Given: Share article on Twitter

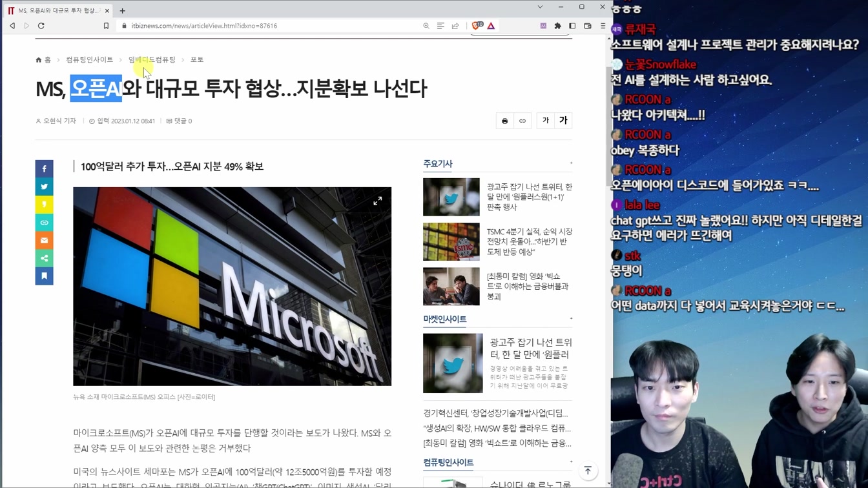Looking at the screenshot, I should pyautogui.click(x=45, y=187).
